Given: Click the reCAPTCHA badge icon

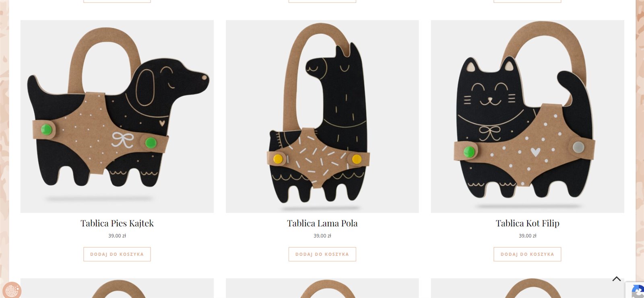Looking at the screenshot, I should (636, 290).
